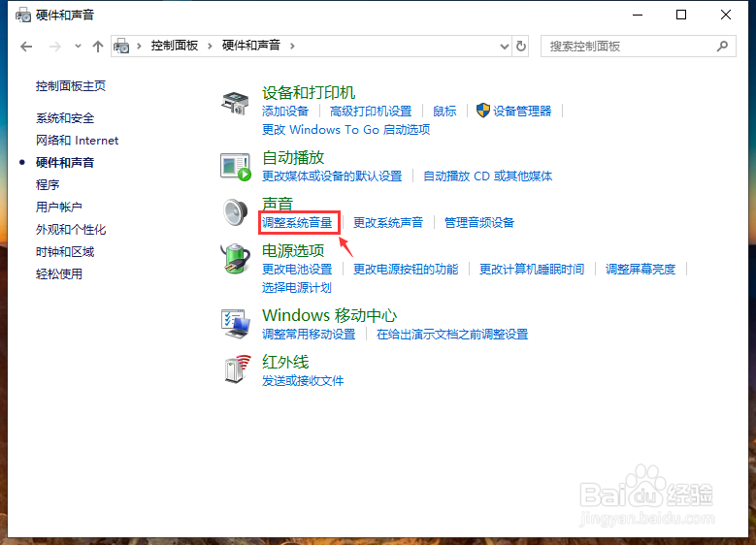Click 更改电源按钮的功能 link

pos(406,269)
